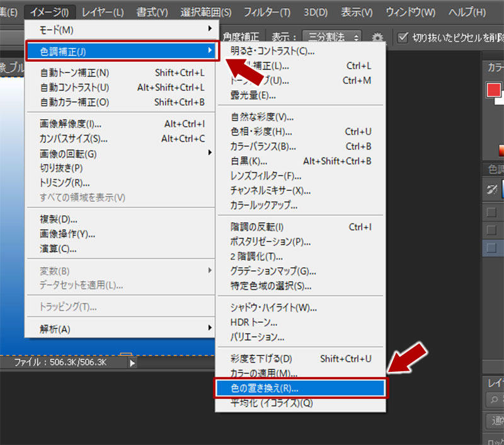Viewport: 504px width, 445px height.
Task: Open ポスタリゼーション(P)... adjustment
Action: 301,242
